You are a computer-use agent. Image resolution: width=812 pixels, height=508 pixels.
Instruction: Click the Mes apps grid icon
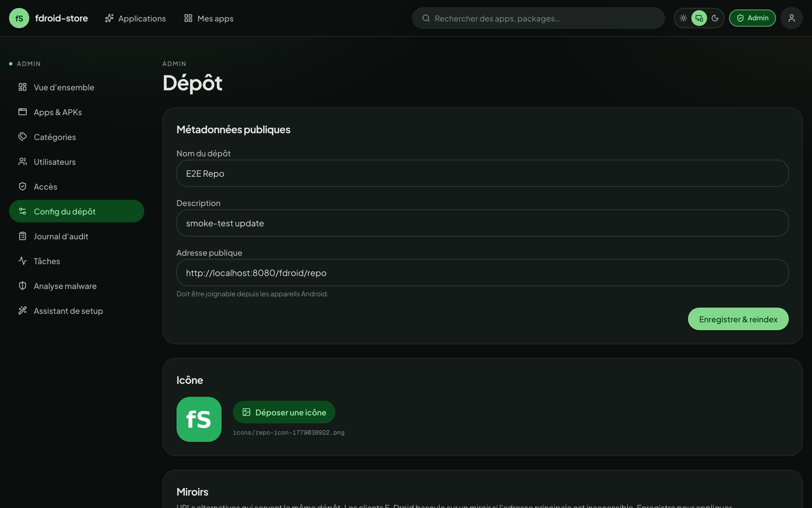pyautogui.click(x=188, y=18)
